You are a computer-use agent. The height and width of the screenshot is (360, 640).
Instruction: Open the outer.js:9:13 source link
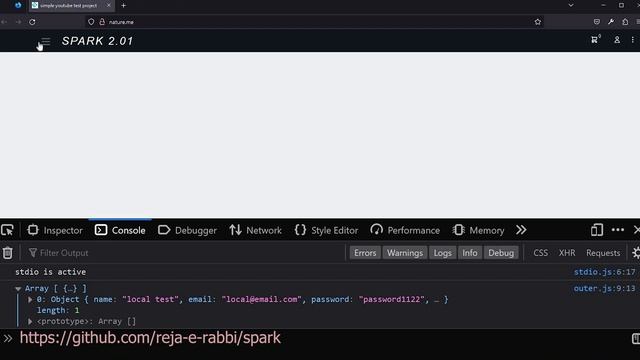point(604,288)
